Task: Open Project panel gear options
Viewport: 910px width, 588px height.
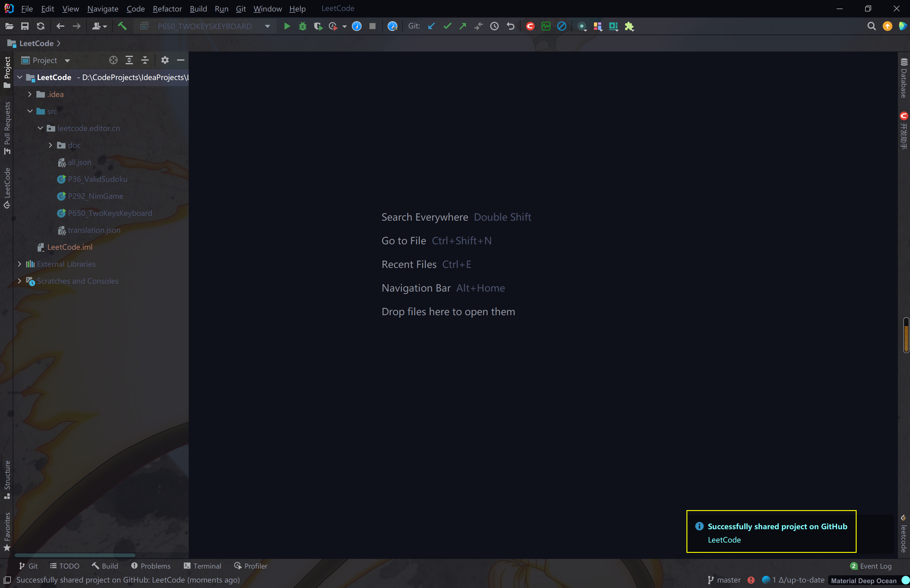Action: click(x=165, y=60)
